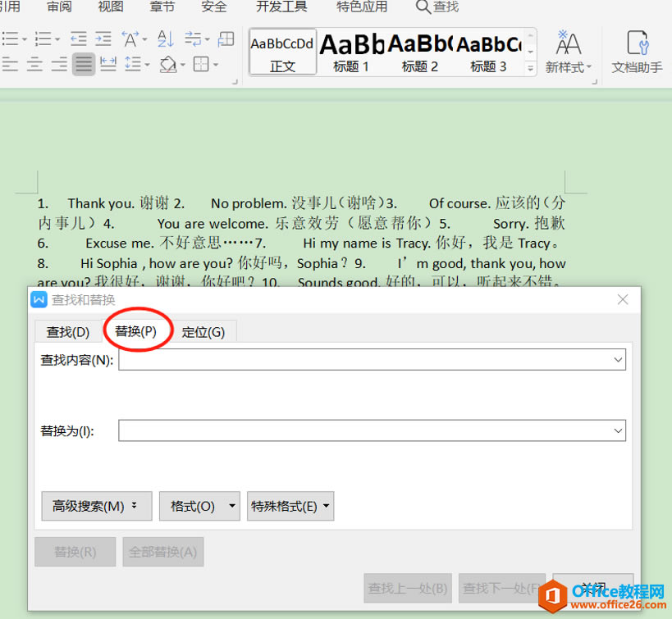Image resolution: width=672 pixels, height=619 pixels.
Task: Apply the 标题 2 style
Action: click(419, 52)
